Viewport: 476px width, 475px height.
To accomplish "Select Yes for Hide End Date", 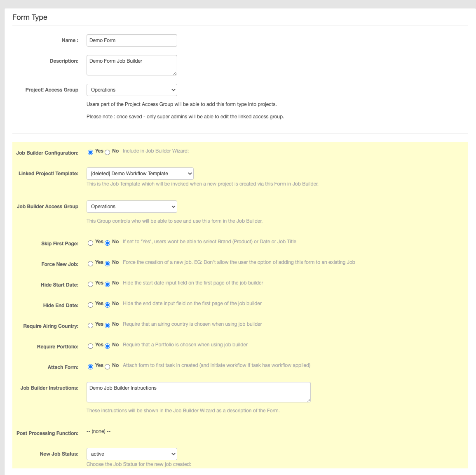I will click(91, 305).
